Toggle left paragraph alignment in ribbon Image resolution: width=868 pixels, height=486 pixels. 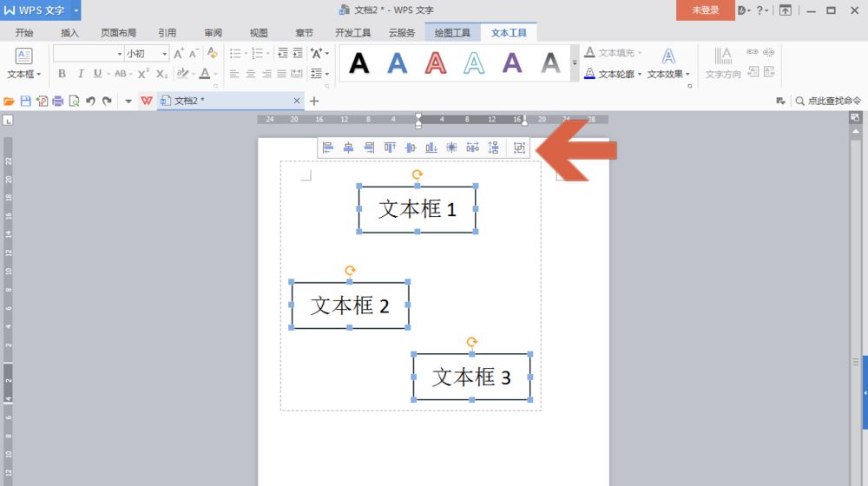[x=234, y=73]
